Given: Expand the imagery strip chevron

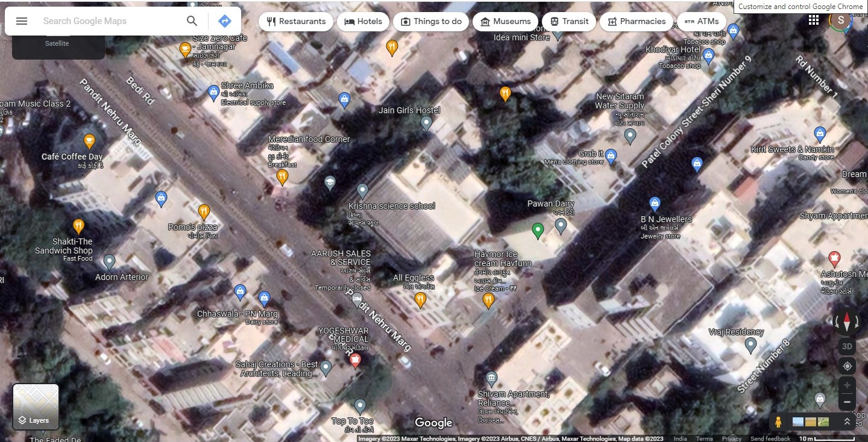Looking at the screenshot, I should [x=847, y=422].
